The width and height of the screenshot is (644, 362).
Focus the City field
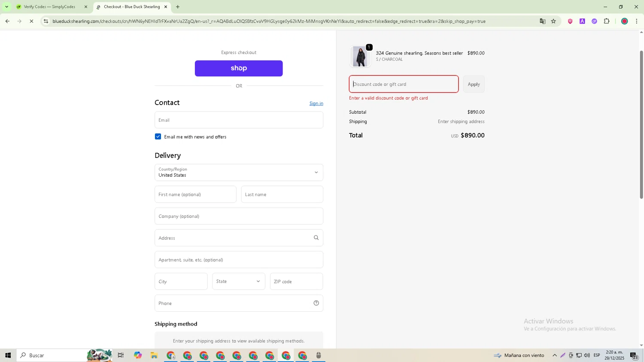click(181, 281)
